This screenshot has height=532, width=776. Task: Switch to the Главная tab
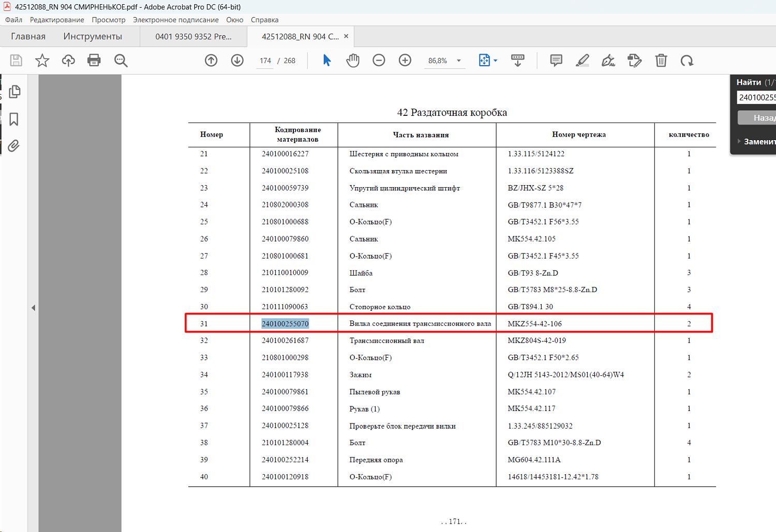coord(28,36)
